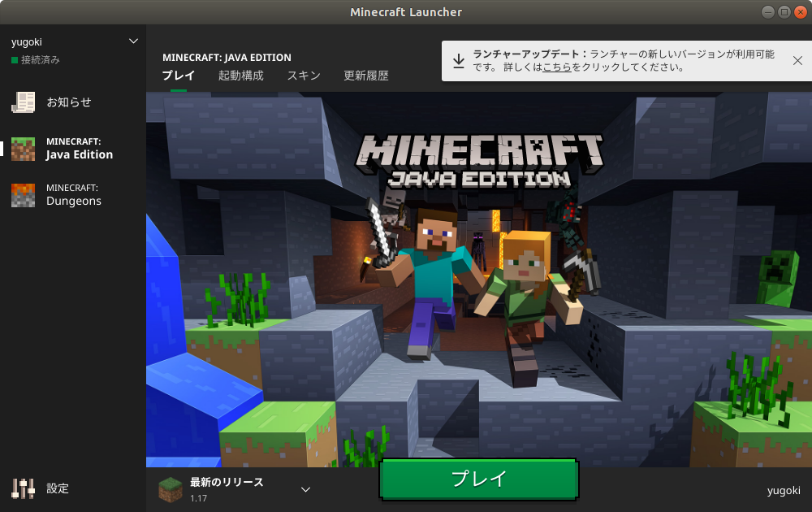
Task: Switch to the 起動構成 tab
Action: [x=241, y=76]
